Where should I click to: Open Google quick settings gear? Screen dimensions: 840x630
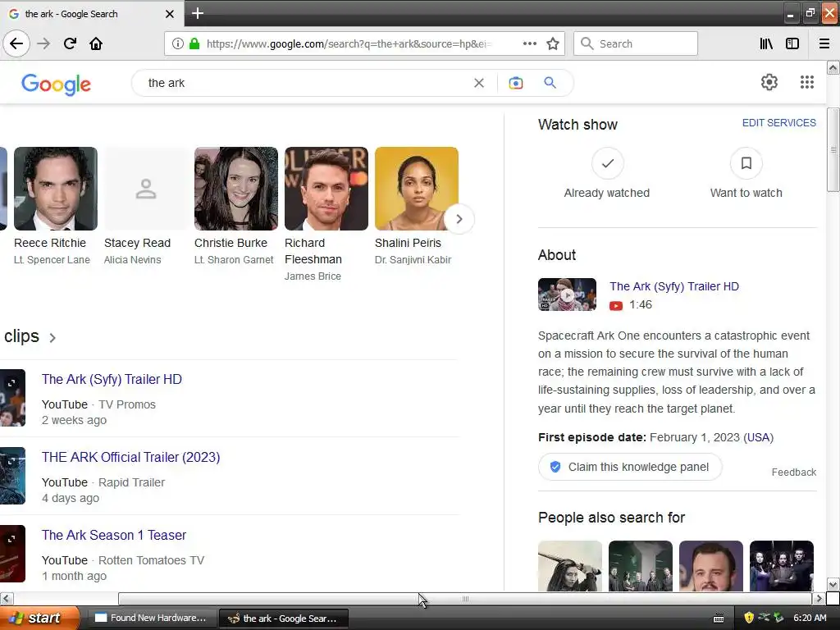tap(769, 82)
